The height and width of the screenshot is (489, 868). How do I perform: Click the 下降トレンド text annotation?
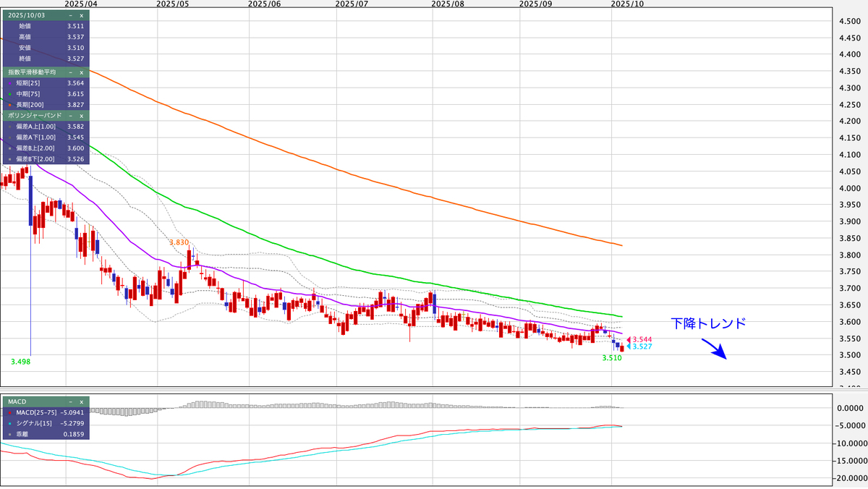[707, 324]
